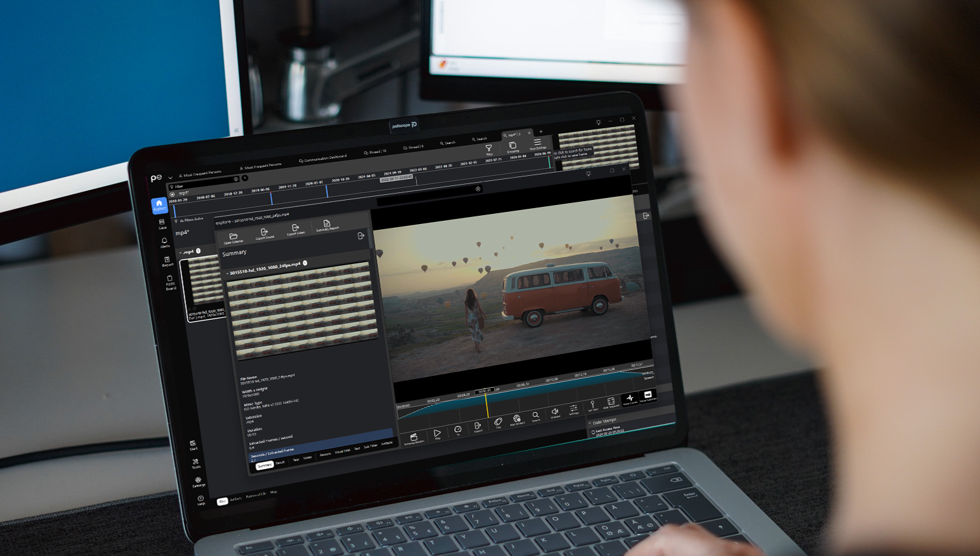The image size is (980, 556).
Task: Open the Report section in the sidebar
Action: pos(167,261)
